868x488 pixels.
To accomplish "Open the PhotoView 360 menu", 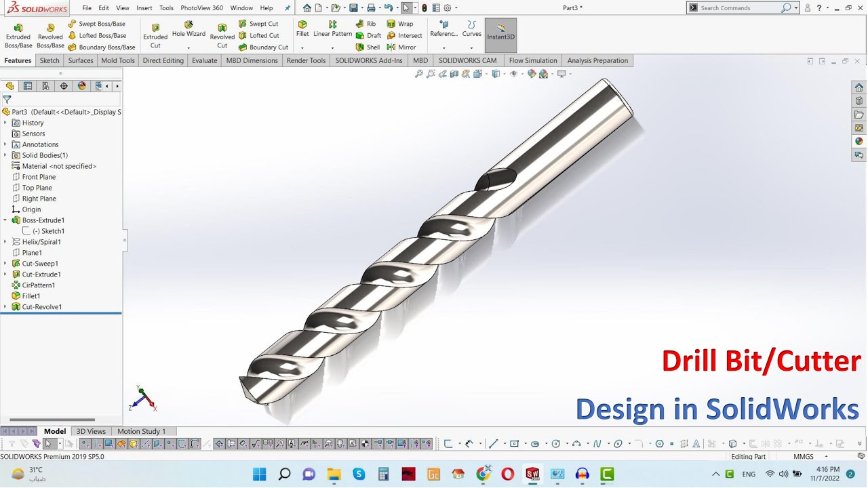I will pos(201,8).
